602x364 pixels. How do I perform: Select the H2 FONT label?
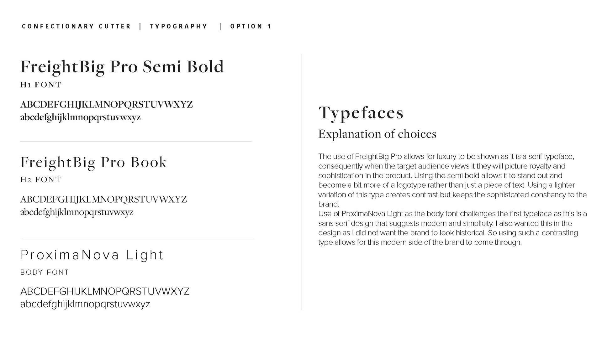[x=41, y=179]
